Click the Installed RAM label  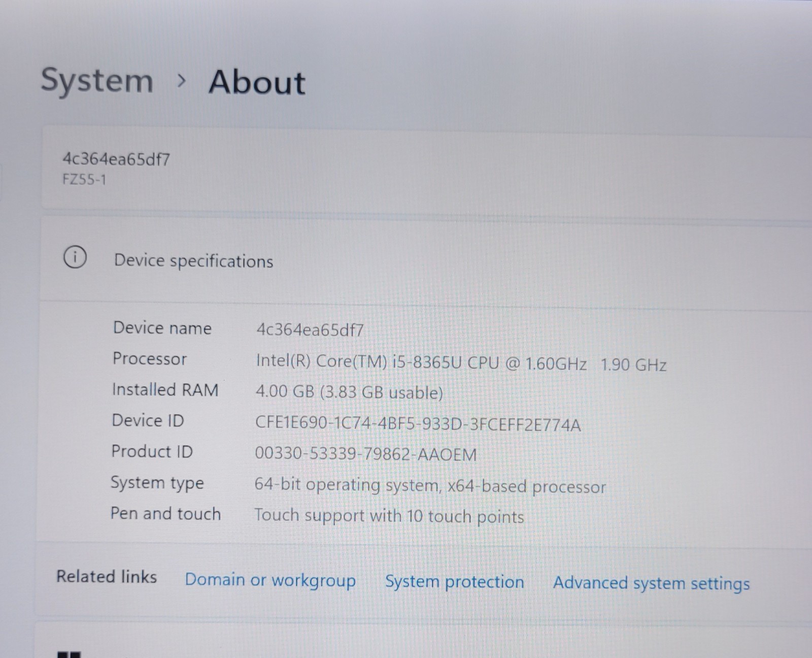point(165,390)
